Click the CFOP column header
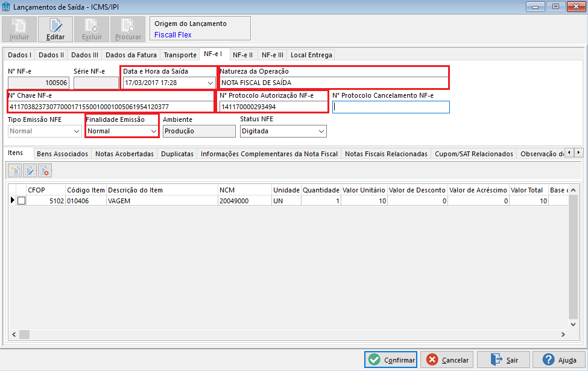The height and width of the screenshot is (371, 588). click(x=46, y=190)
